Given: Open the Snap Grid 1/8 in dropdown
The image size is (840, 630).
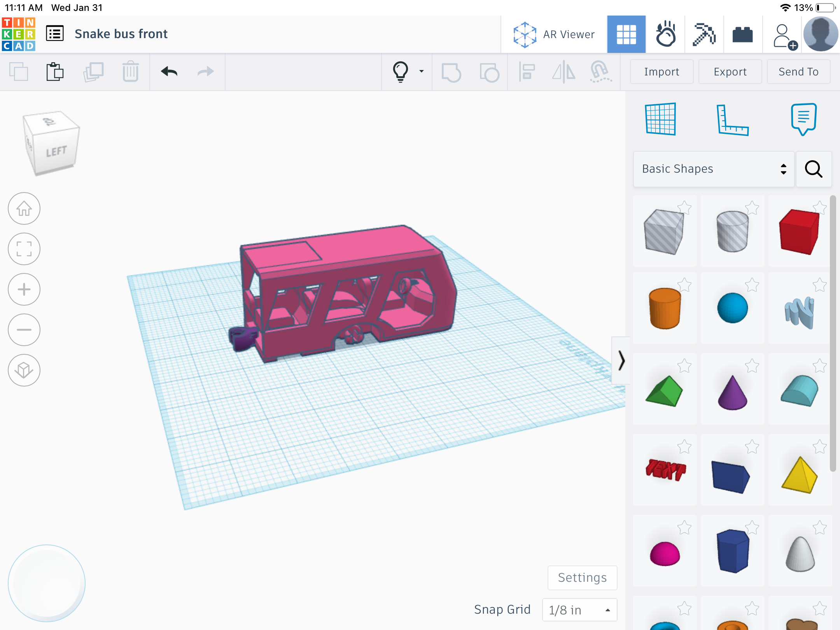Looking at the screenshot, I should (579, 610).
